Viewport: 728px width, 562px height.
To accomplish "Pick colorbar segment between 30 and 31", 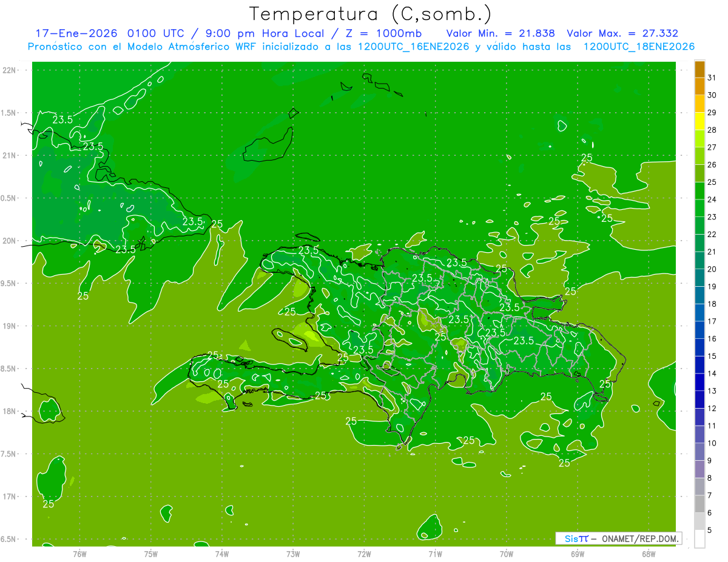I will 699,86.
